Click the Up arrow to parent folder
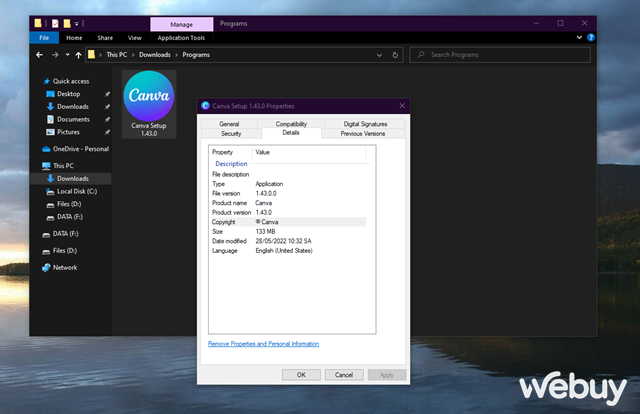This screenshot has width=640, height=414. 78,55
